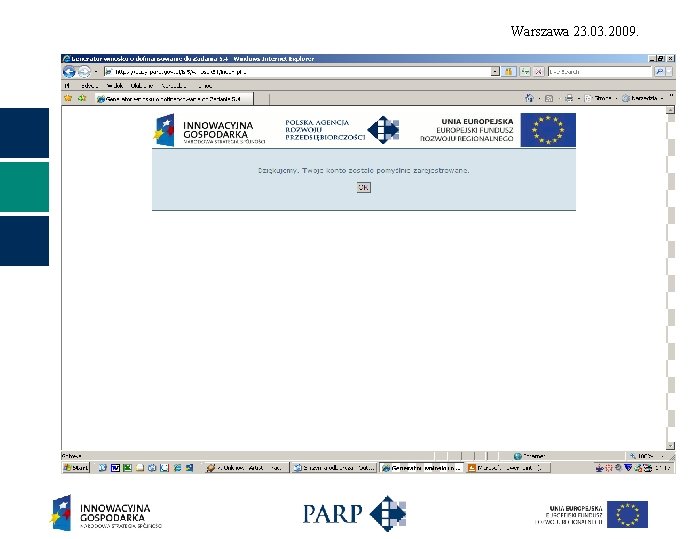Click the page scrollbar down arrow
This screenshot has height=539, width=700.
pos(670,445)
